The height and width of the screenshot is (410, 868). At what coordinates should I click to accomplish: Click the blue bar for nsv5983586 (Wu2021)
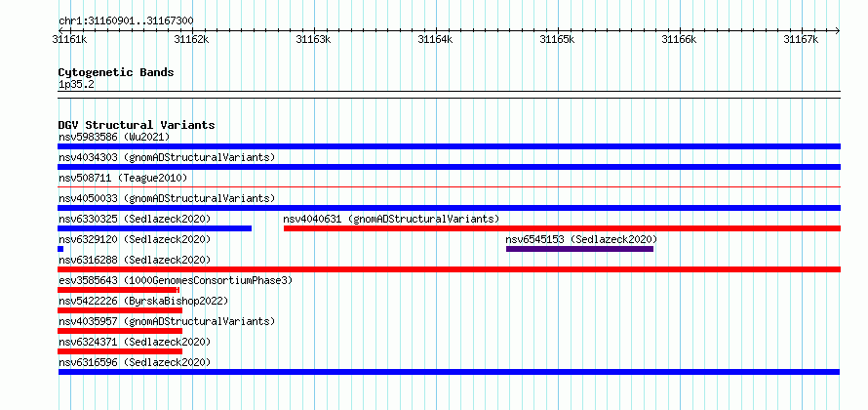449,146
